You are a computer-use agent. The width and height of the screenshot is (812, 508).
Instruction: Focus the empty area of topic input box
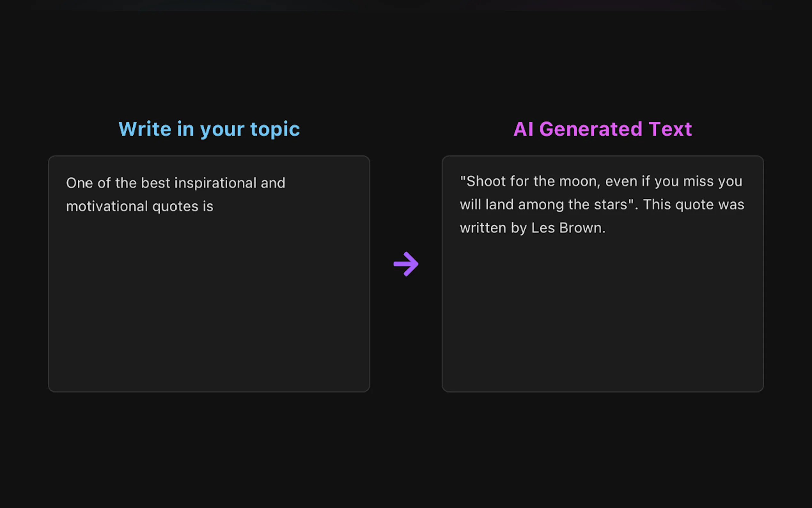(209, 302)
